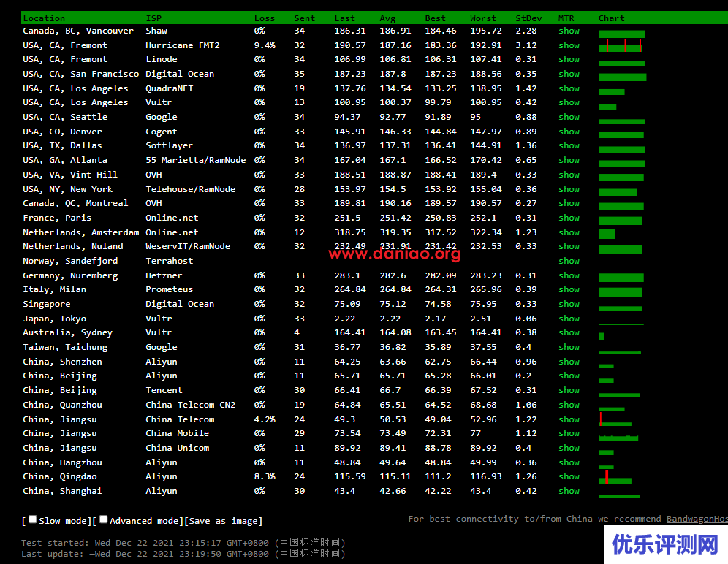Select the Japan, Tokyo location text
This screenshot has height=564, width=728.
pos(55,319)
